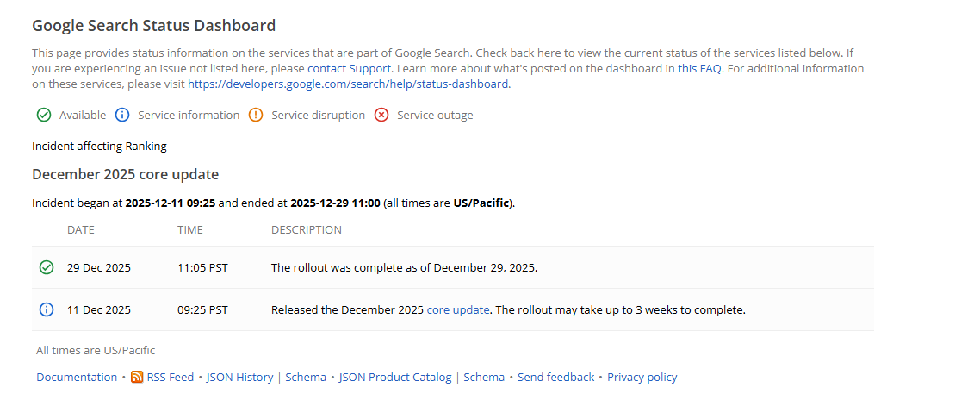Click the red Service outage legend icon
Viewport: 980px width, 400px height.
click(x=381, y=115)
